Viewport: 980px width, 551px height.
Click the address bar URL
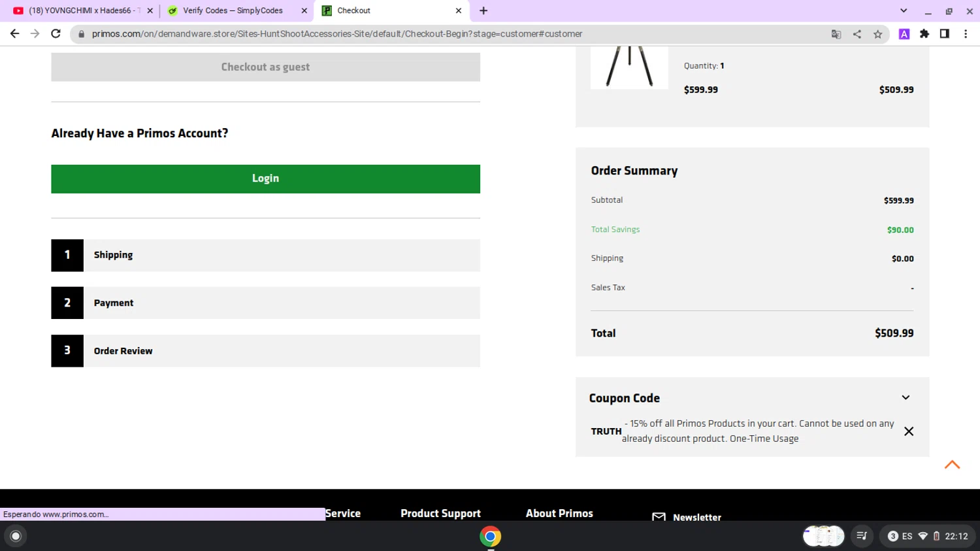click(x=337, y=34)
